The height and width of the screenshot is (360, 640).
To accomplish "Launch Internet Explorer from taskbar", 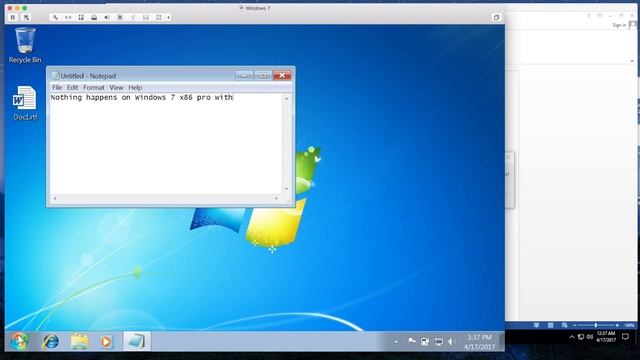I will tap(51, 341).
